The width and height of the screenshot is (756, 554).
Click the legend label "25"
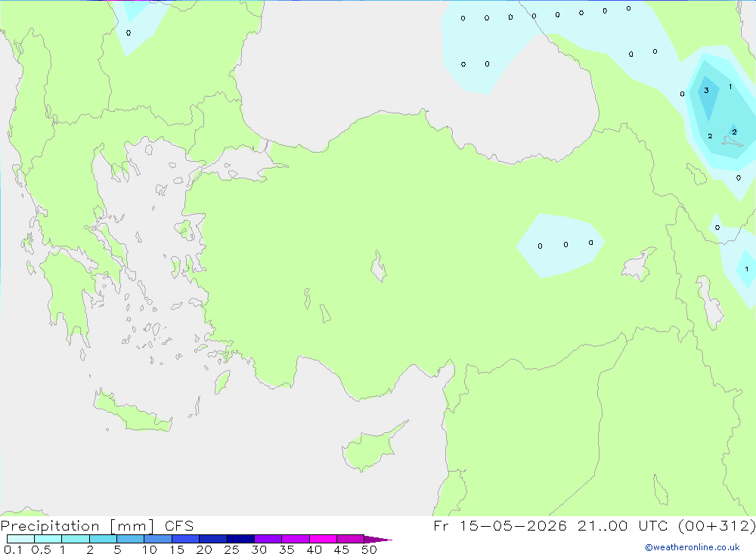[x=231, y=549]
